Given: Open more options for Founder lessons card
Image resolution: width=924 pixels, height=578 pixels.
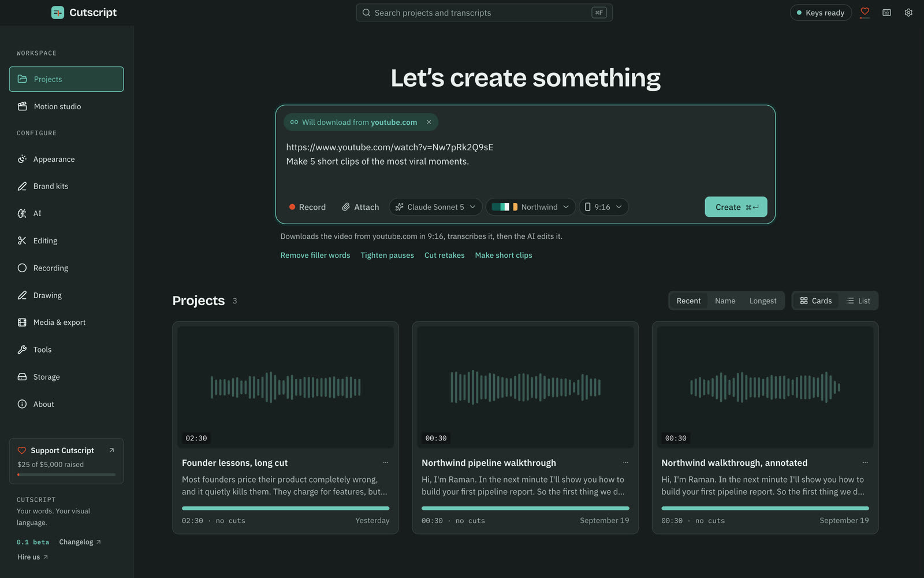Looking at the screenshot, I should coord(386,462).
